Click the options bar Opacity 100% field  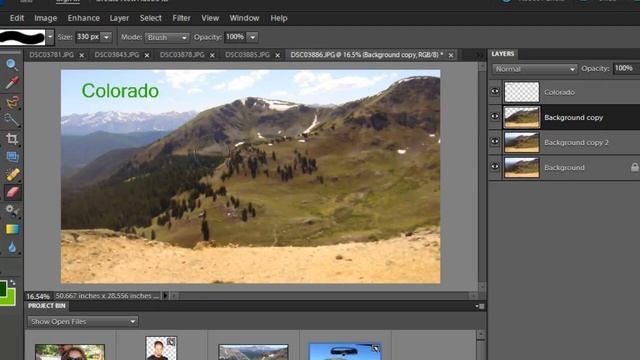coord(235,37)
